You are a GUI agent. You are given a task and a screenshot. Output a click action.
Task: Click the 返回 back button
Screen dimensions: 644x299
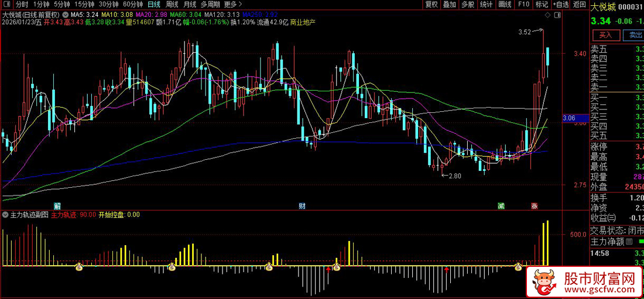[x=579, y=5]
